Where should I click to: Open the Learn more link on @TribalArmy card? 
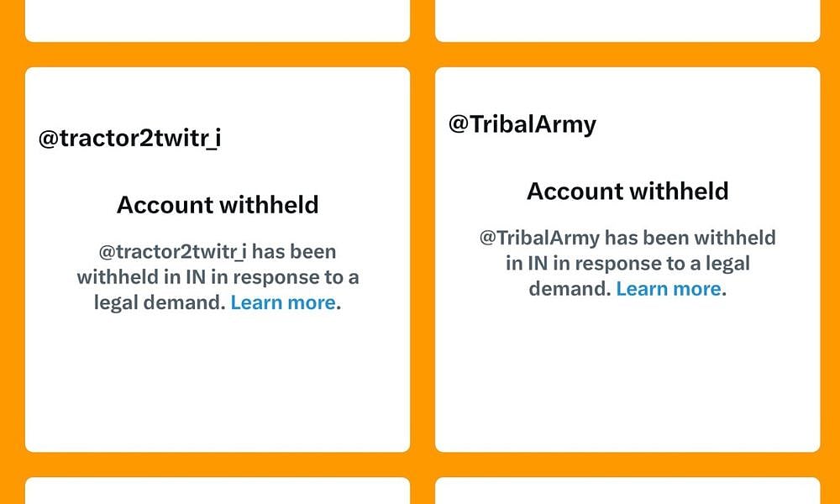(x=669, y=288)
